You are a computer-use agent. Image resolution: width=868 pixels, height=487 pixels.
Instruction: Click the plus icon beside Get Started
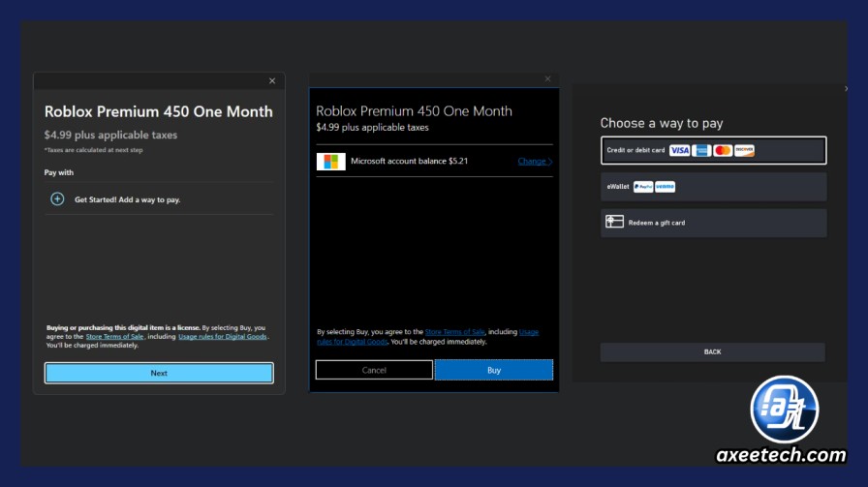pyautogui.click(x=57, y=199)
